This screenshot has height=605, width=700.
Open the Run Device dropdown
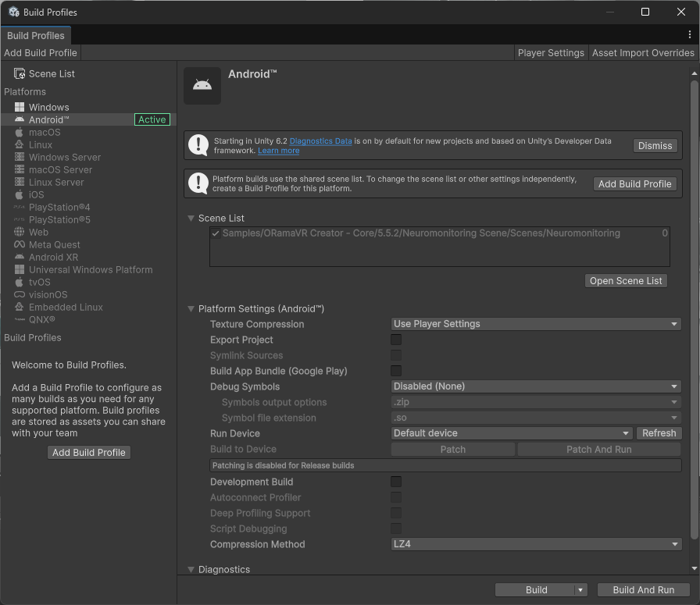512,433
